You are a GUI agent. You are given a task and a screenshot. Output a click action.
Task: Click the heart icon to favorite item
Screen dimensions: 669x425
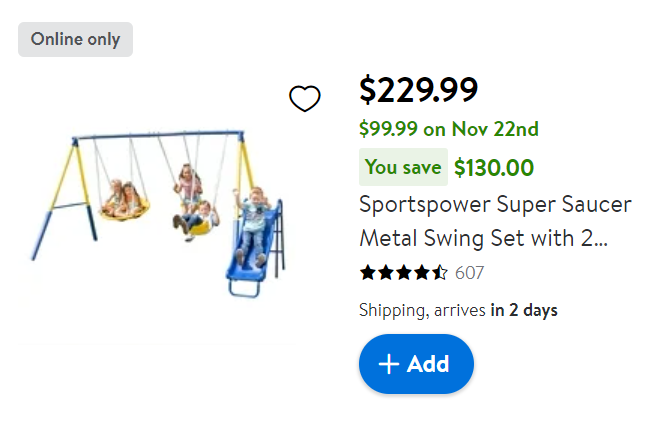tap(304, 98)
